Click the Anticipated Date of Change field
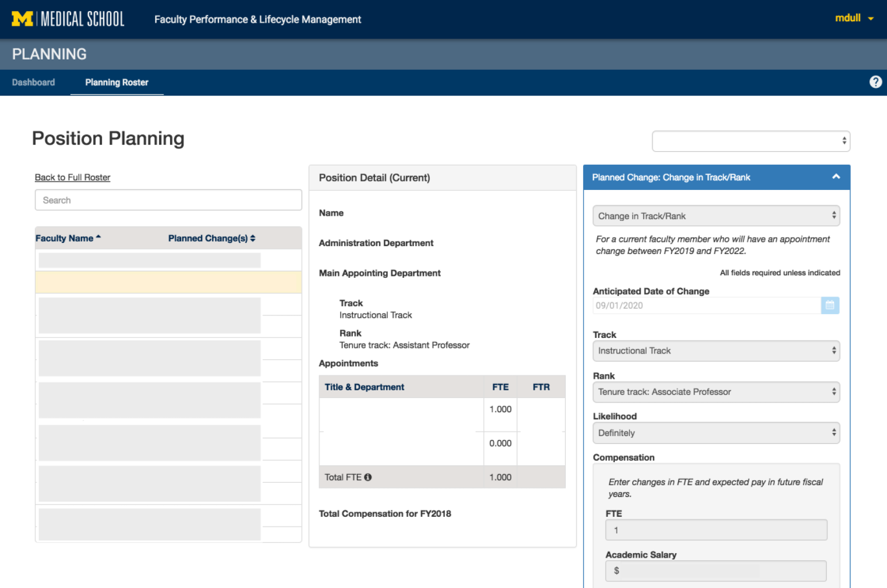The image size is (887, 588). pos(707,305)
